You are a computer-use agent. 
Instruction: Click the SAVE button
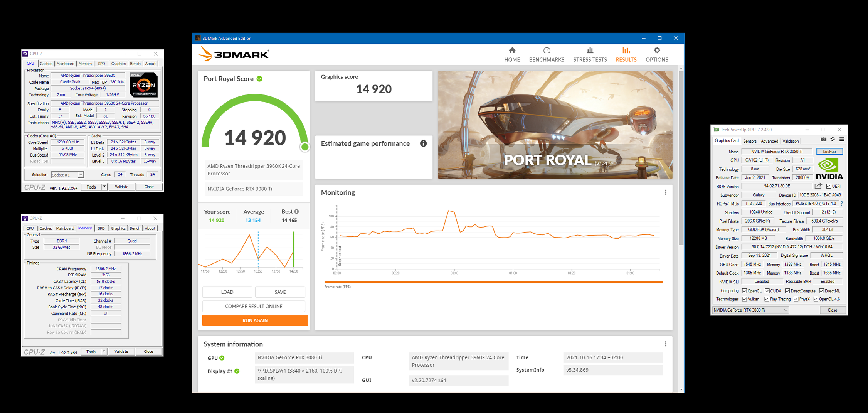[x=280, y=292]
